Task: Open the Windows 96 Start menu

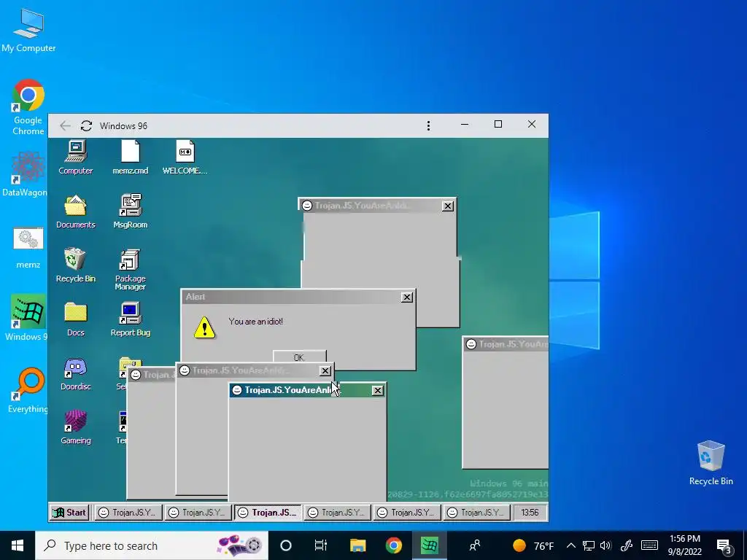Action: click(70, 513)
